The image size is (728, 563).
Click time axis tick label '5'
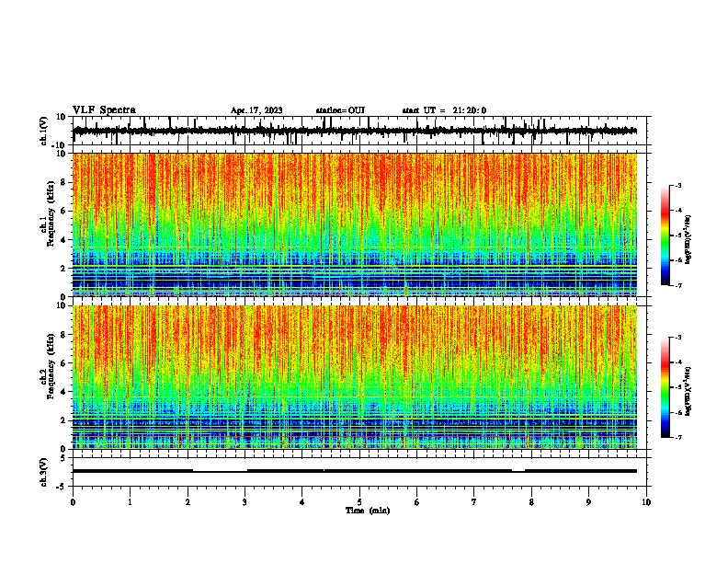(x=359, y=502)
